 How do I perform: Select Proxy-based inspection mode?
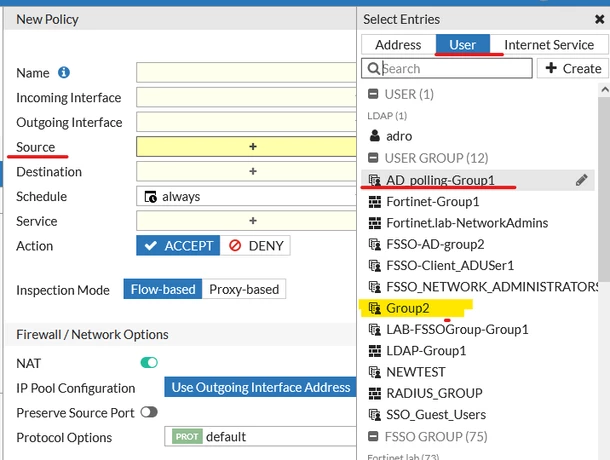244,289
